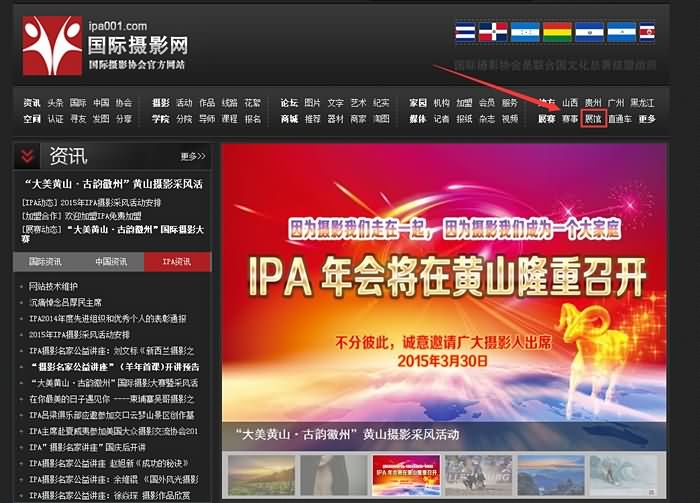This screenshot has height=503, width=700.
Task: Open the 更多>> link in the 资讯 panel
Action: (193, 156)
